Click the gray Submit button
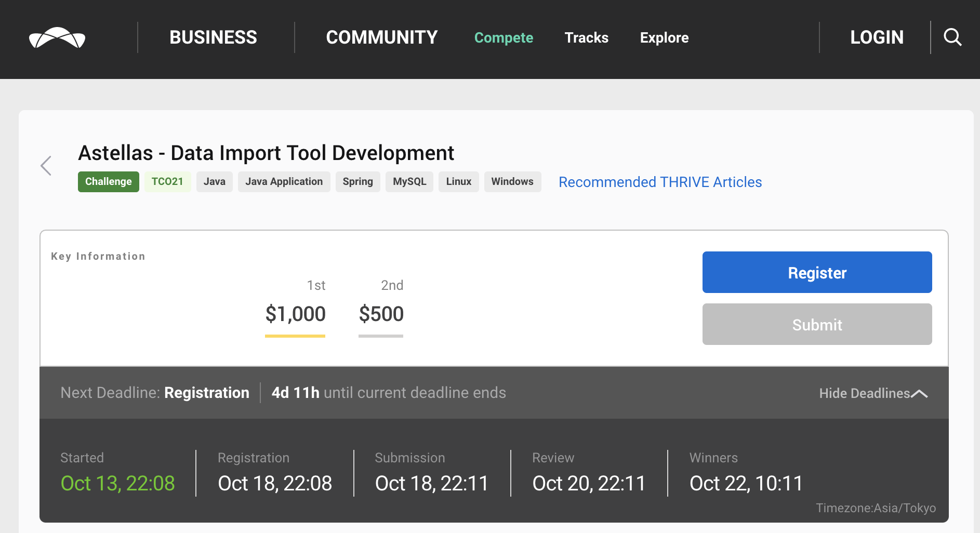This screenshot has width=980, height=533. point(817,324)
